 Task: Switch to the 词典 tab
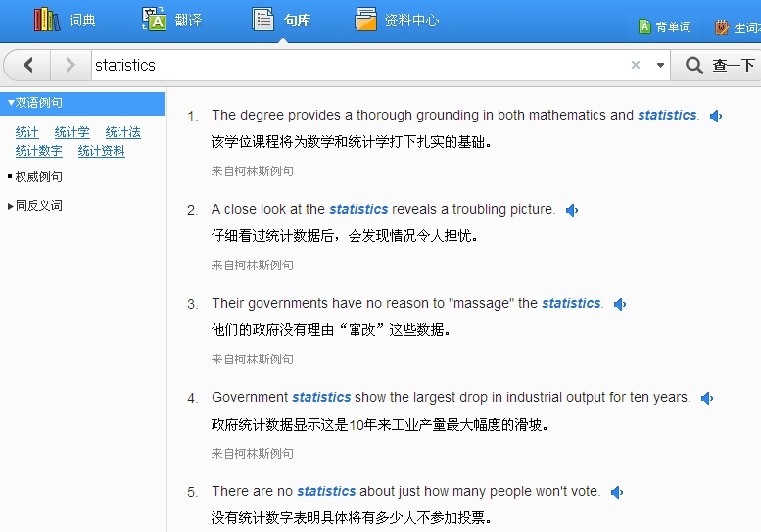point(65,20)
